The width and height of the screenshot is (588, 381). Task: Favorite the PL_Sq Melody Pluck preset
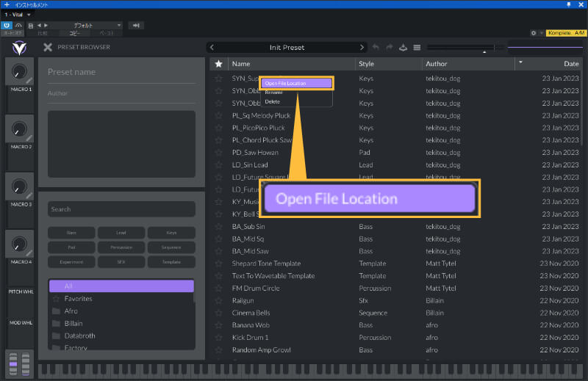coord(218,115)
